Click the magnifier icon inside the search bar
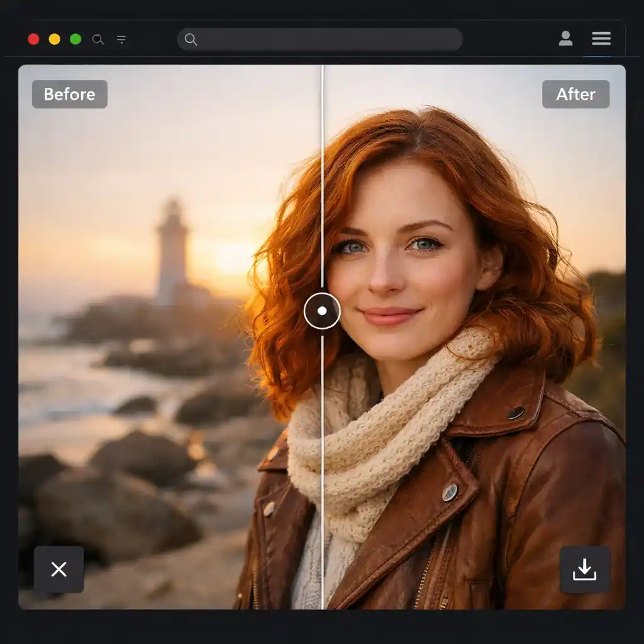 [191, 40]
